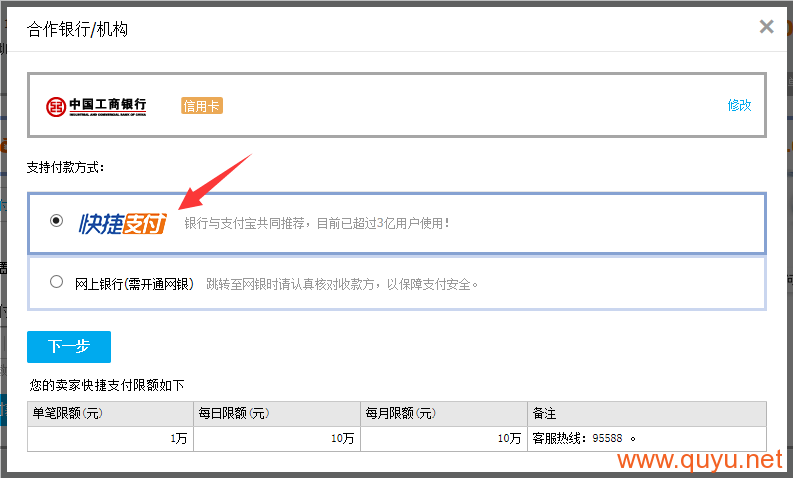Click the 备注 column header
Viewport: 793px width, 478px height.
[x=647, y=414]
